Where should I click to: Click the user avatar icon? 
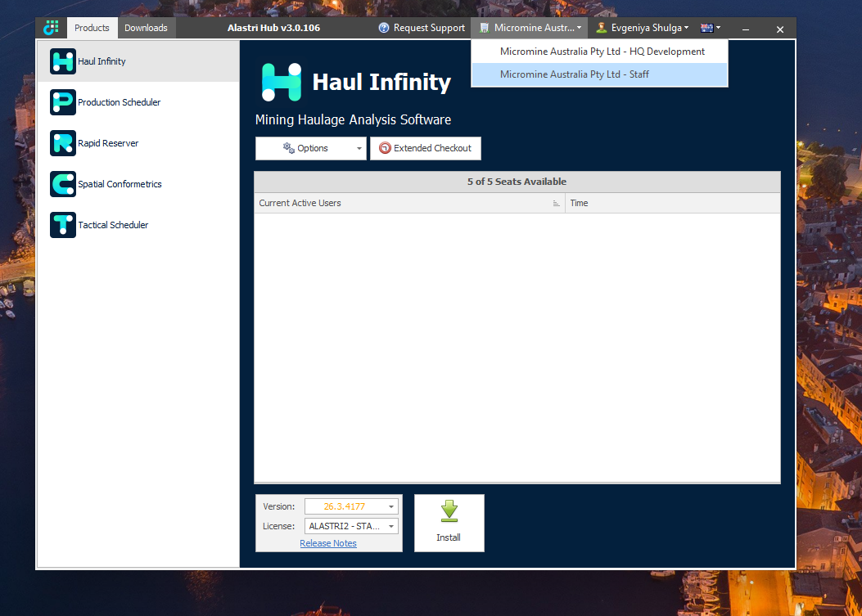(x=602, y=28)
